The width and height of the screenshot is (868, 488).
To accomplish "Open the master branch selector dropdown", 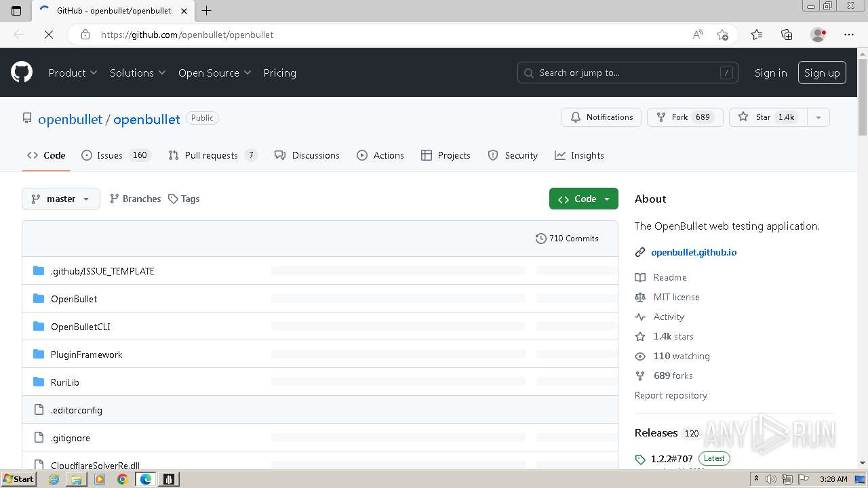I will [x=61, y=199].
